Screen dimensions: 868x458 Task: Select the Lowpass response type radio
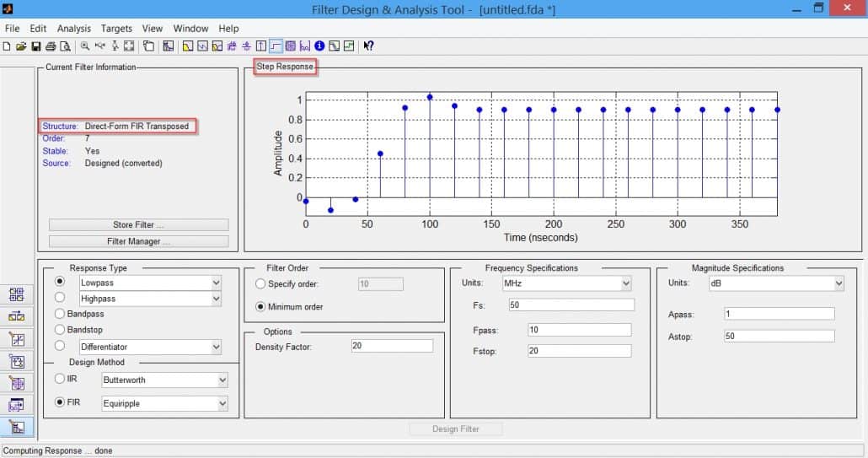coord(60,282)
